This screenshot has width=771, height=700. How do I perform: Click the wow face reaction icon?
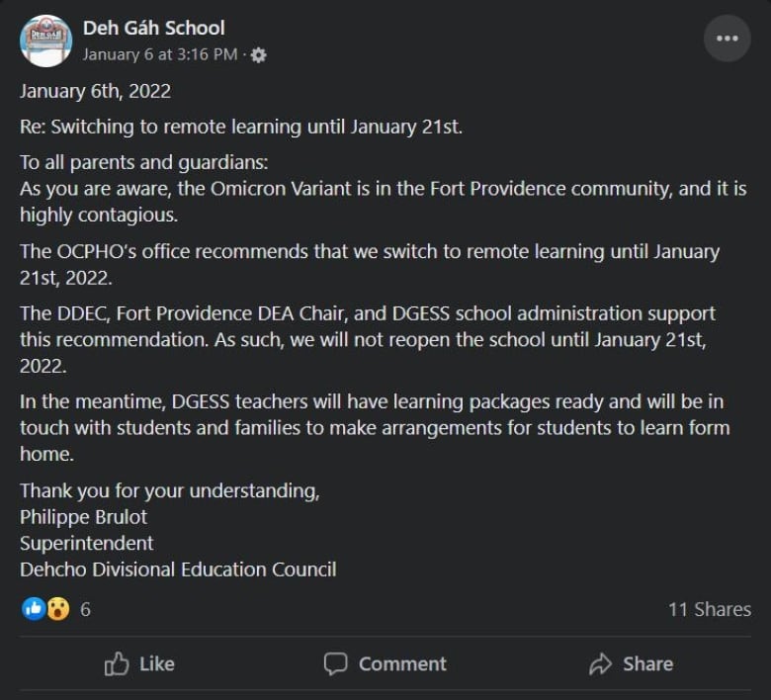(x=58, y=609)
